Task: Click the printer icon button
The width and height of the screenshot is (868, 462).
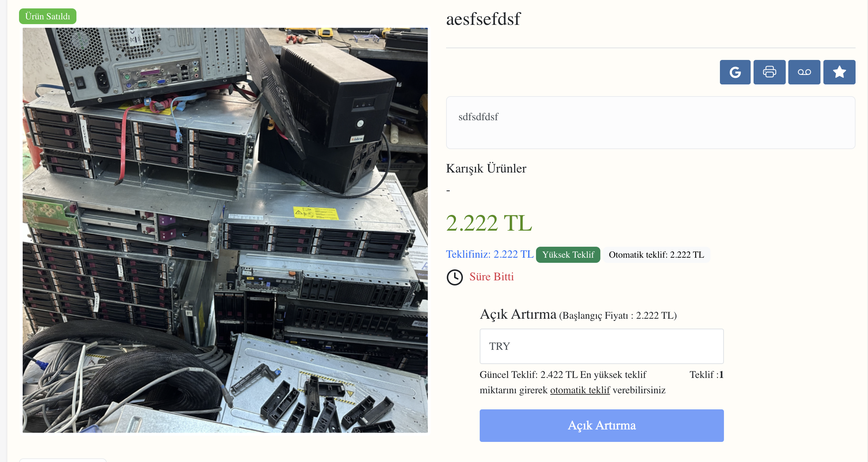Action: click(x=769, y=72)
